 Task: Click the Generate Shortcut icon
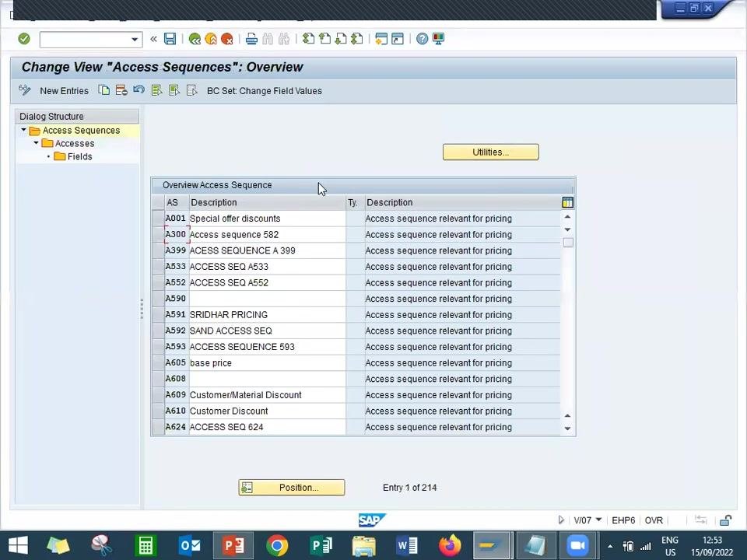(x=398, y=39)
